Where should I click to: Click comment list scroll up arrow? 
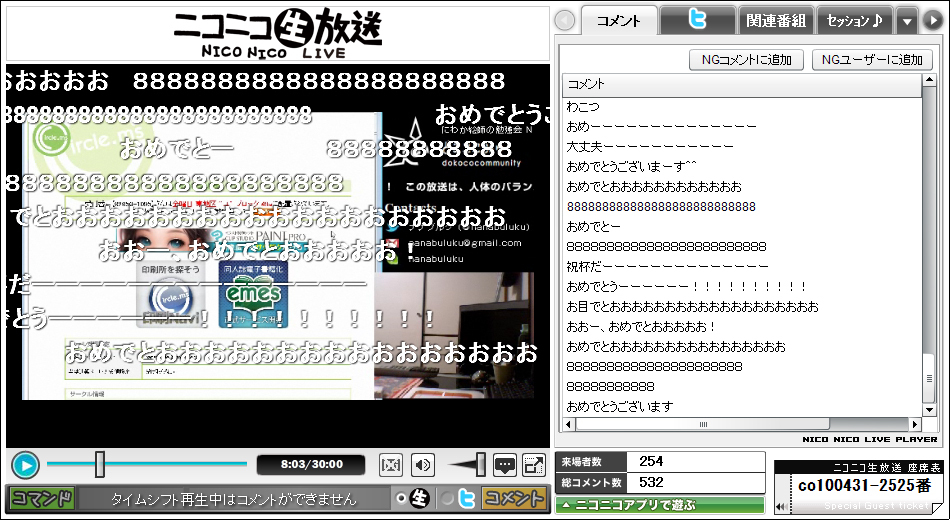tap(929, 81)
